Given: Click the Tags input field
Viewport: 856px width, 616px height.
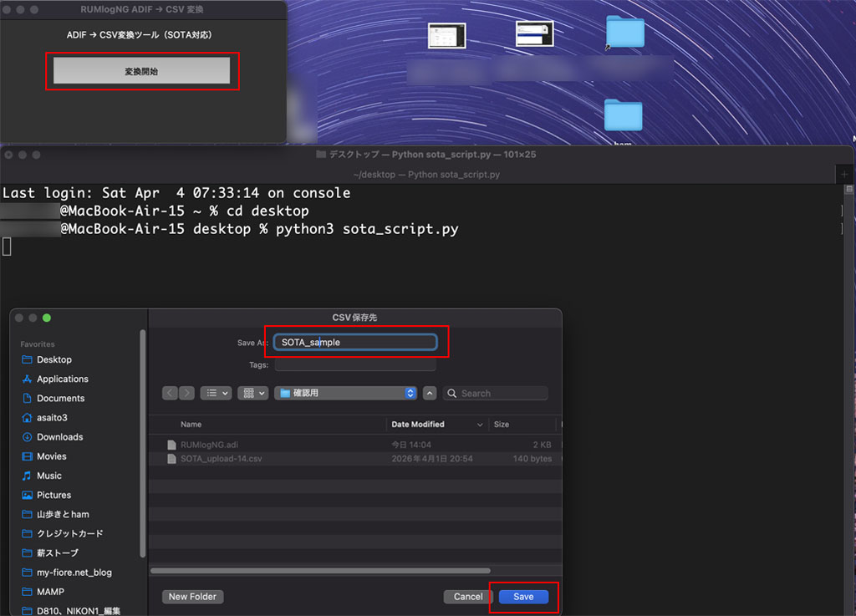Looking at the screenshot, I should (x=355, y=365).
